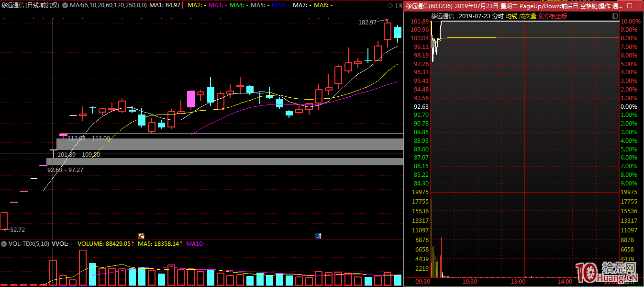Click the yellow MA8 label
Screen dimensions: 644x287
322,5
